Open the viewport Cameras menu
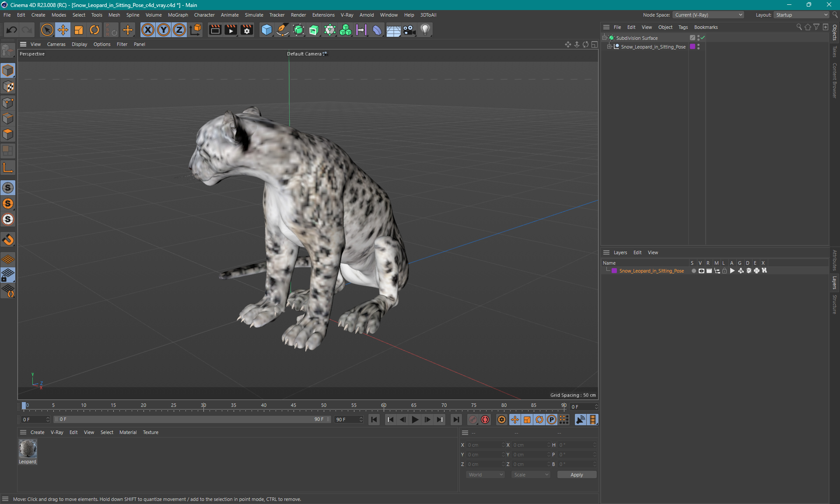Screen dimensions: 840x504 click(56, 44)
